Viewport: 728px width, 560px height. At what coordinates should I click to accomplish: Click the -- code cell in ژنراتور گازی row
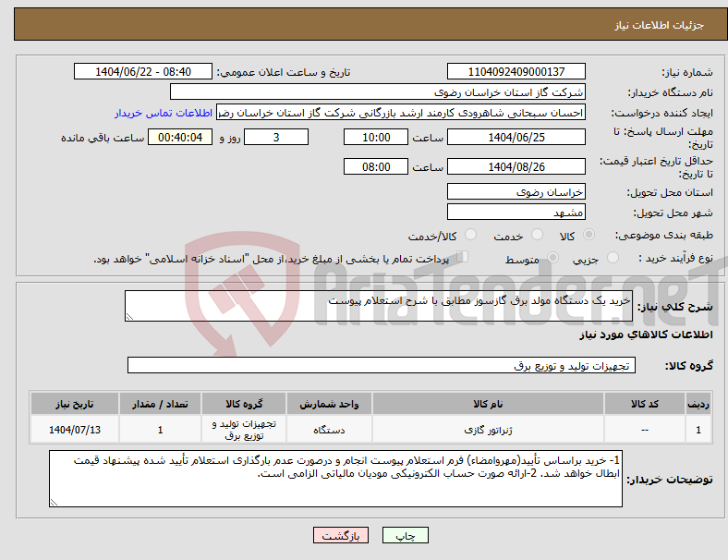(x=645, y=430)
